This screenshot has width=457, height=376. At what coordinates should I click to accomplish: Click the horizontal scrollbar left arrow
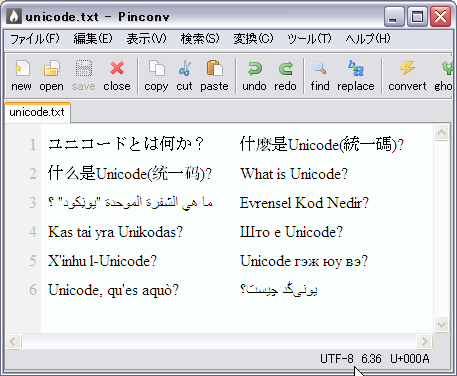coord(13,341)
